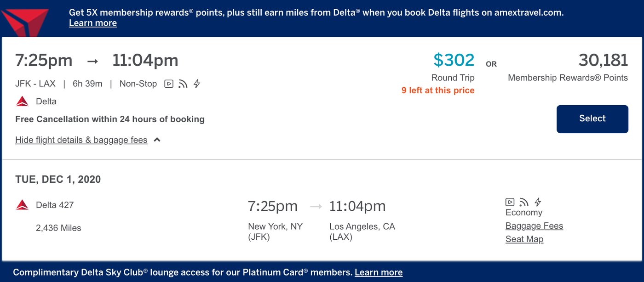Screen dimensions: 644x282
Task: Select the $302 round trip flight
Action: [x=592, y=118]
